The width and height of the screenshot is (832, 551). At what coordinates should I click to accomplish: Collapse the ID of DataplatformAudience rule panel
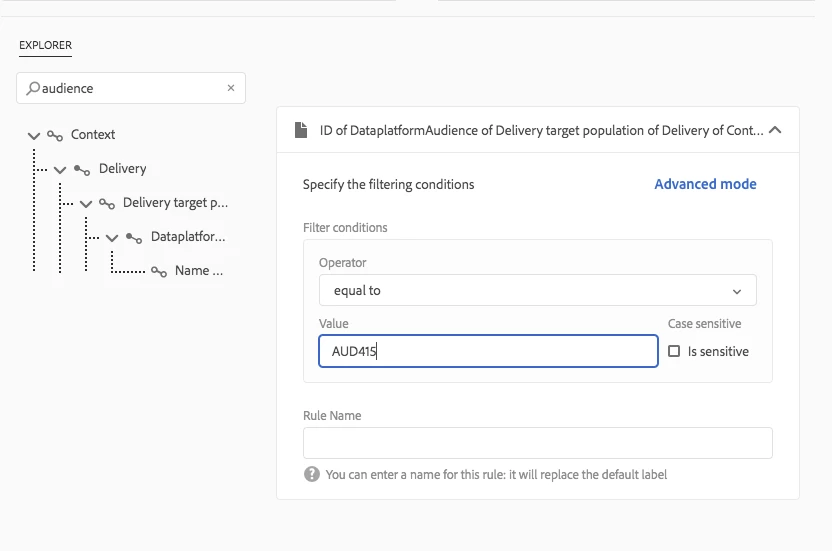pos(776,130)
